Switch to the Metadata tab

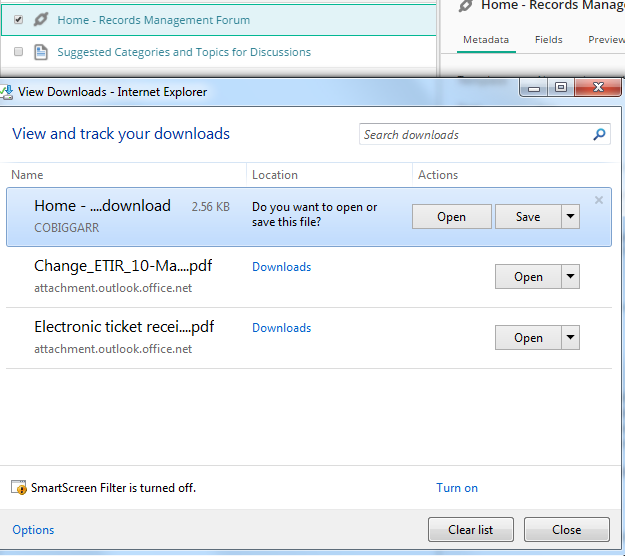click(486, 39)
